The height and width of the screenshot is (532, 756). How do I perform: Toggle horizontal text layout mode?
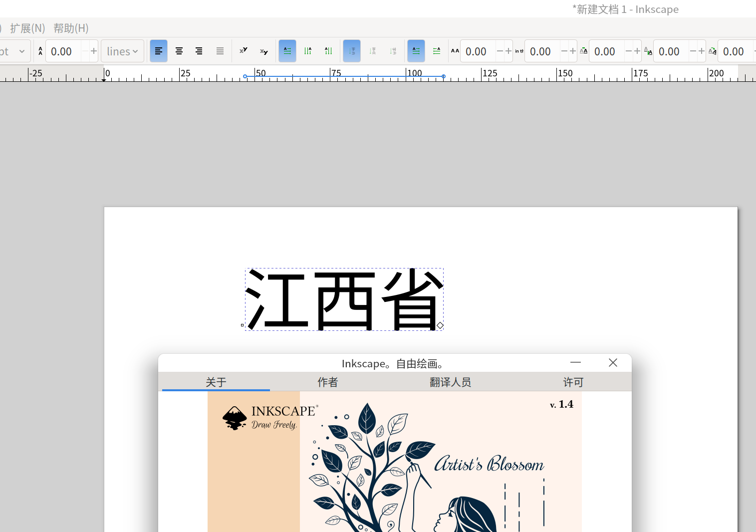pyautogui.click(x=287, y=51)
